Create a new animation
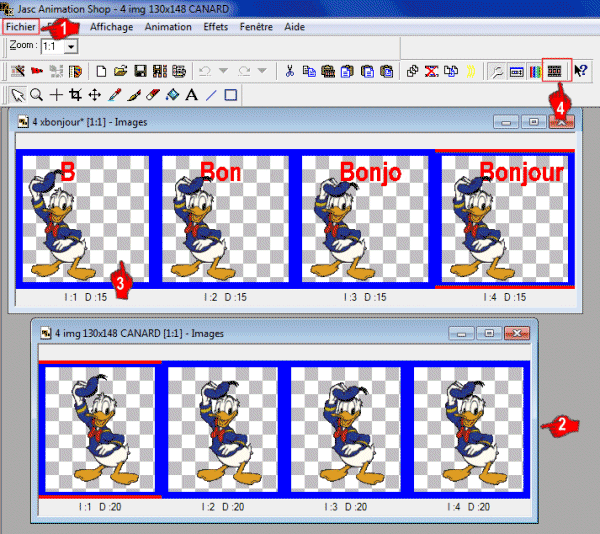Image resolution: width=600 pixels, height=534 pixels. point(101,71)
